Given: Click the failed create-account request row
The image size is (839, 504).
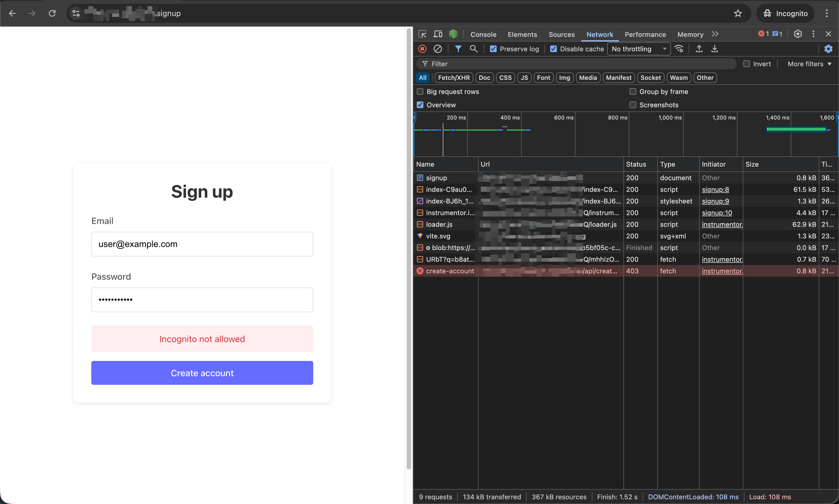Looking at the screenshot, I should tap(449, 271).
